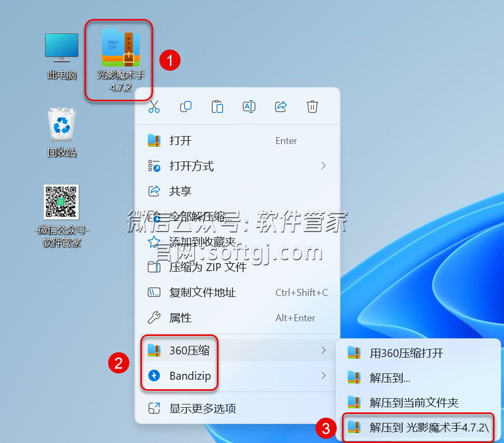Image resolution: width=504 pixels, height=443 pixels.
Task: Choose 压缩为 ZIP 文件
Action: pyautogui.click(x=237, y=267)
